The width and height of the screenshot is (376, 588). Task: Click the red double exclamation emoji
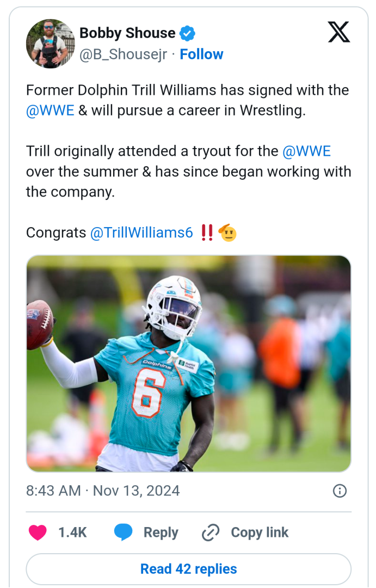click(207, 233)
